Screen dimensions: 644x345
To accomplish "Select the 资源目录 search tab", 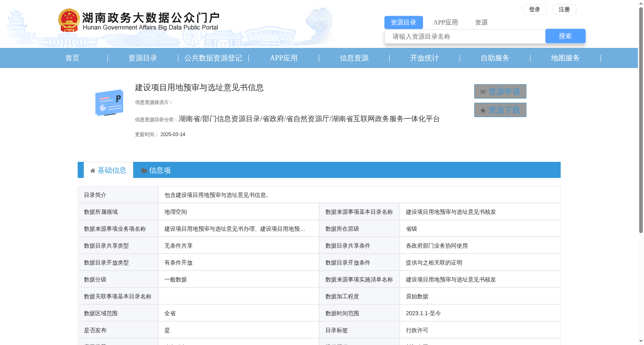I will tap(403, 23).
